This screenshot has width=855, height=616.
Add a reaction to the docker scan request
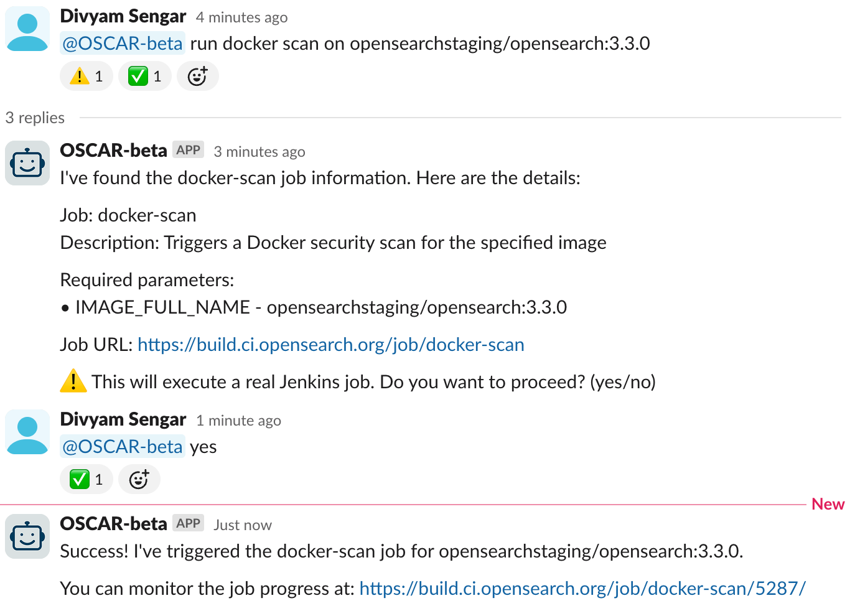point(198,76)
